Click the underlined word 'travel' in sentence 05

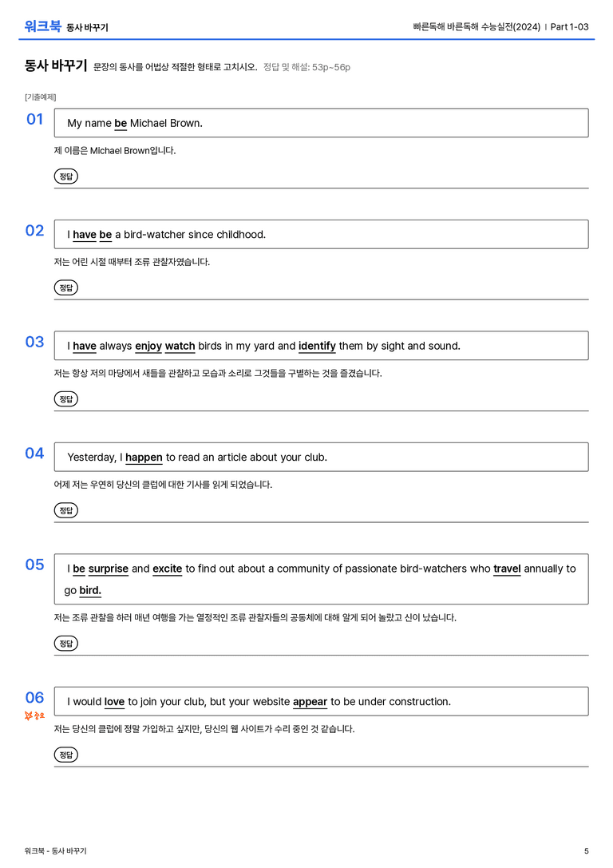click(x=507, y=569)
